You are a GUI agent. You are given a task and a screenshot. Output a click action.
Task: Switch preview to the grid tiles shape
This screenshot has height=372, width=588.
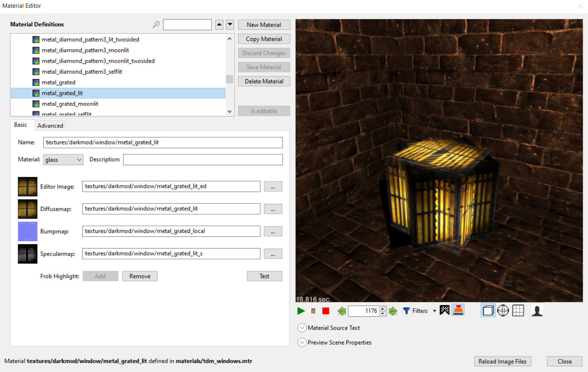click(x=518, y=310)
